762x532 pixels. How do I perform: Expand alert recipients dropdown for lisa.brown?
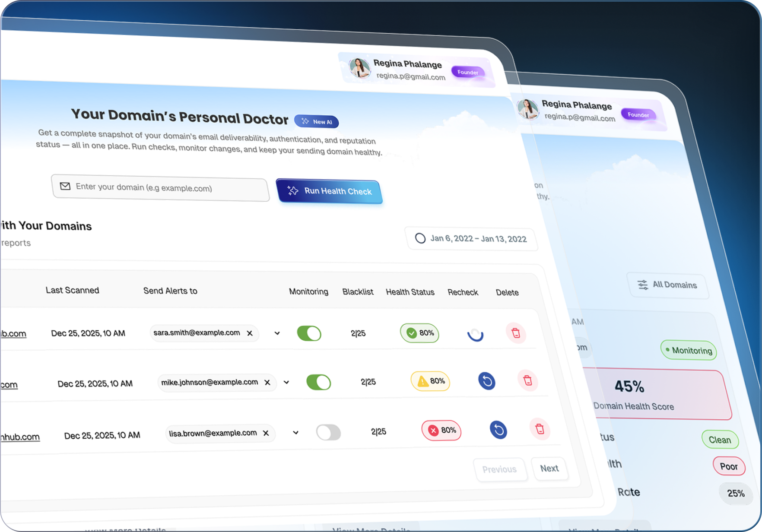(x=296, y=432)
